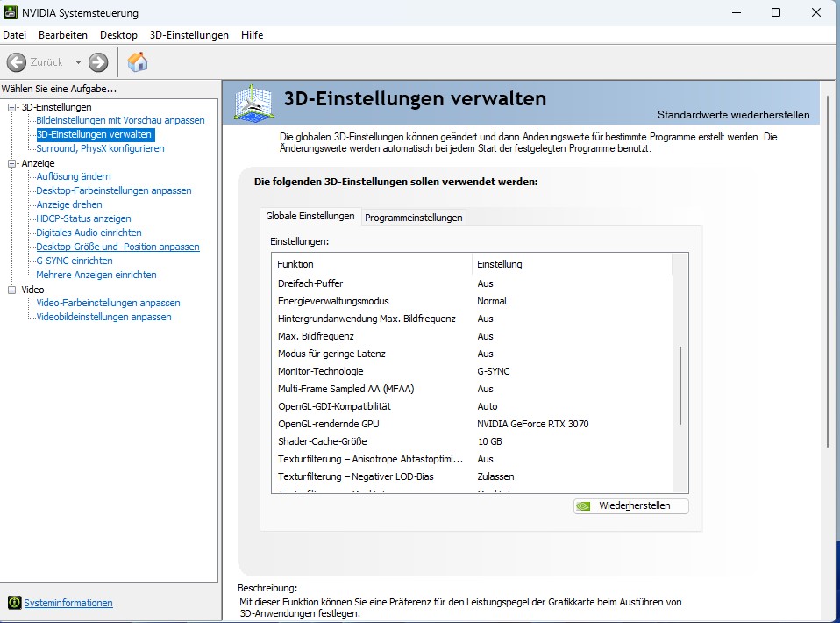Open HDCP-Status anzeigen
The image size is (840, 623).
83,218
